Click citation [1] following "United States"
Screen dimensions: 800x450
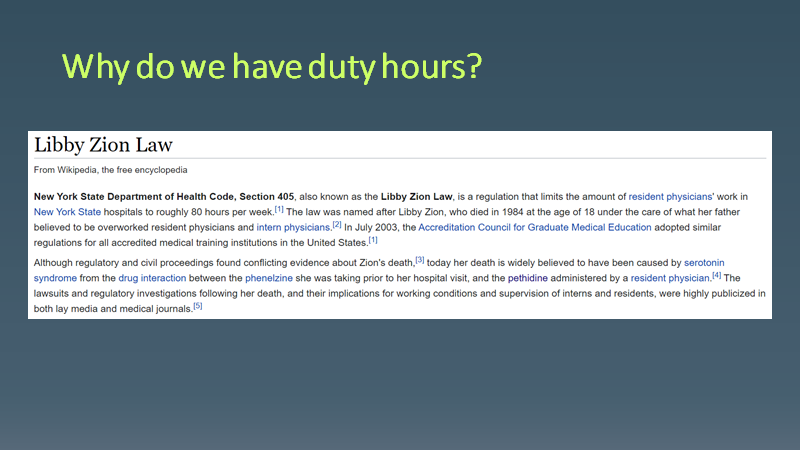(373, 239)
